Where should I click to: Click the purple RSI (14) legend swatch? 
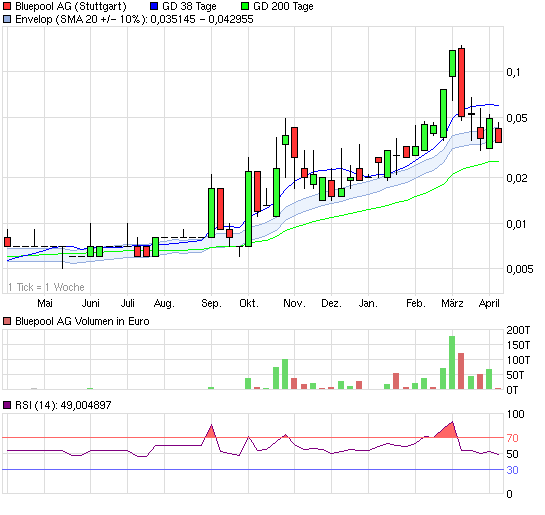(x=7, y=405)
